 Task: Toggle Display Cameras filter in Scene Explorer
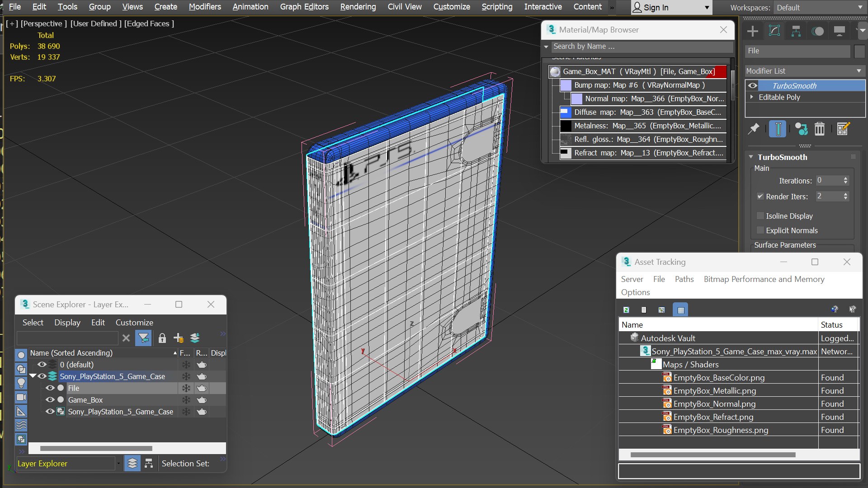pos(21,397)
